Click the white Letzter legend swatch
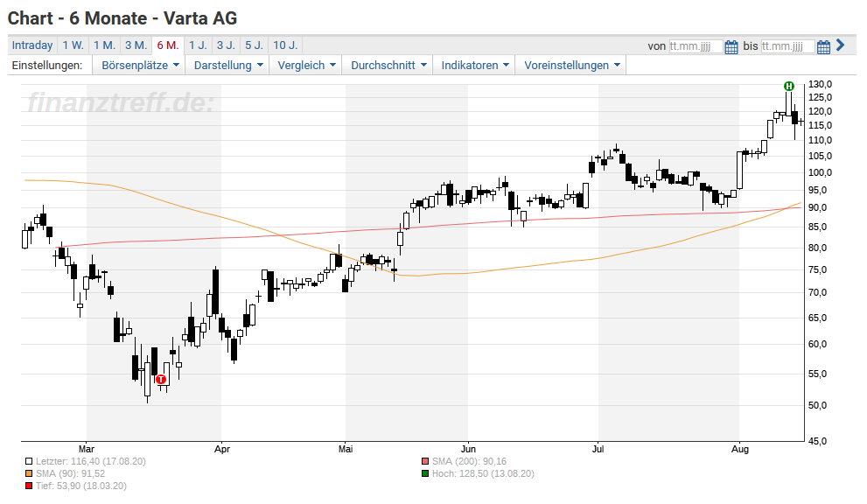The width and height of the screenshot is (867, 504). pyautogui.click(x=29, y=461)
